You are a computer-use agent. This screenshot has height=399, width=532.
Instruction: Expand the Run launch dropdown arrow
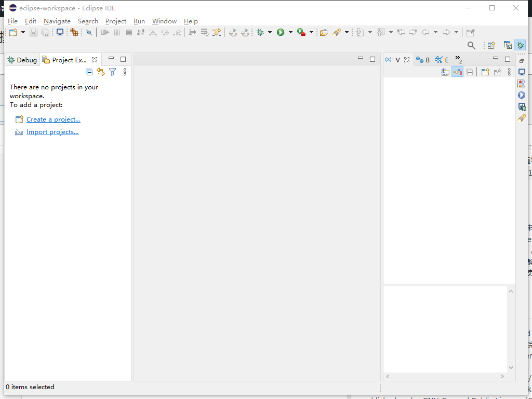290,32
